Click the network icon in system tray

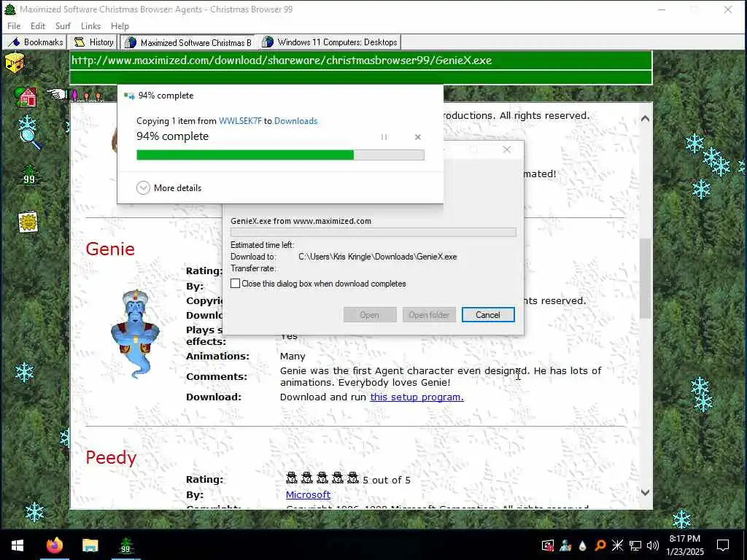click(x=635, y=545)
